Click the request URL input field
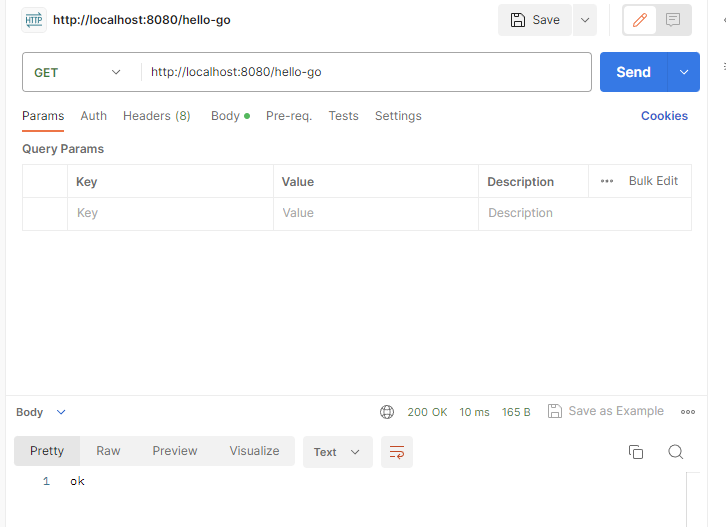726x527 pixels. [x=366, y=72]
